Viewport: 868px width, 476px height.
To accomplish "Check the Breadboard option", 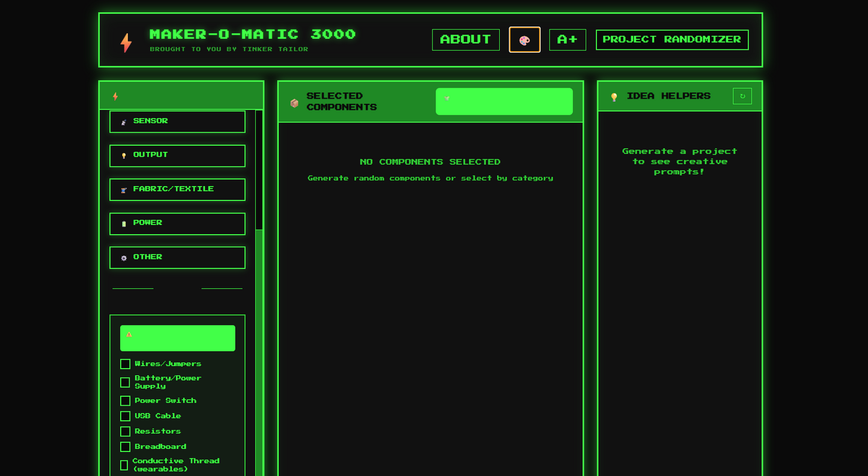I will [125, 447].
